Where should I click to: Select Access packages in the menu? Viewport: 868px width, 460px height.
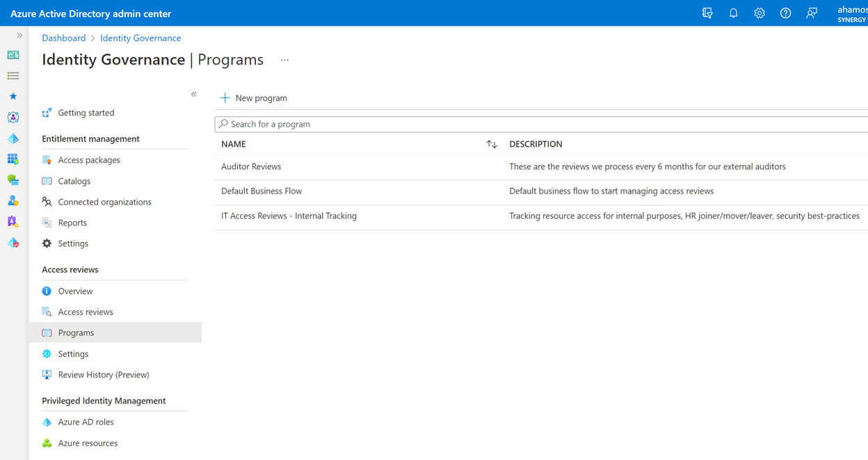pyautogui.click(x=89, y=160)
